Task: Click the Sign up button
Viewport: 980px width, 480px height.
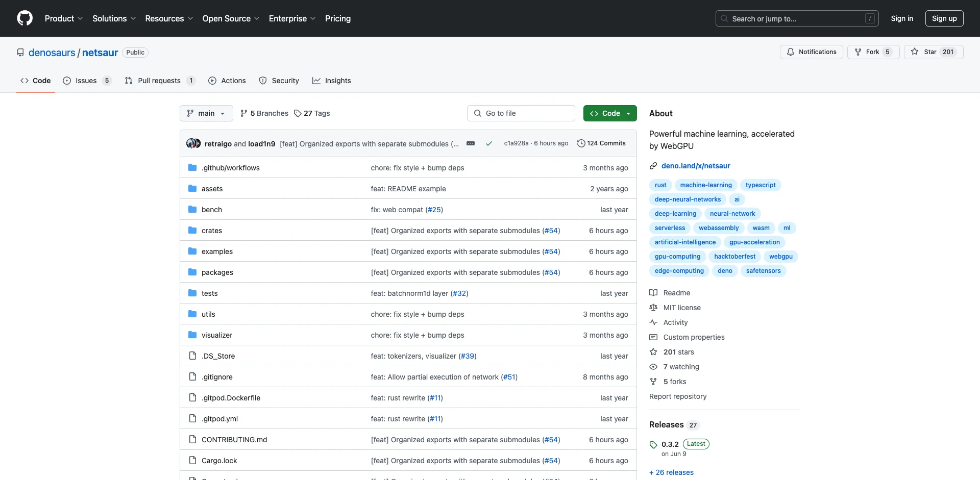Action: point(944,18)
